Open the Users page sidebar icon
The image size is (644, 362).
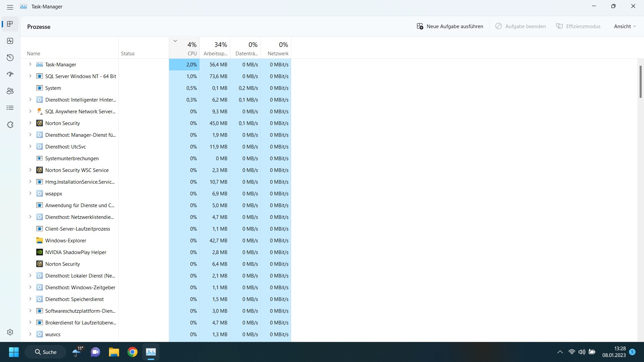(10, 91)
